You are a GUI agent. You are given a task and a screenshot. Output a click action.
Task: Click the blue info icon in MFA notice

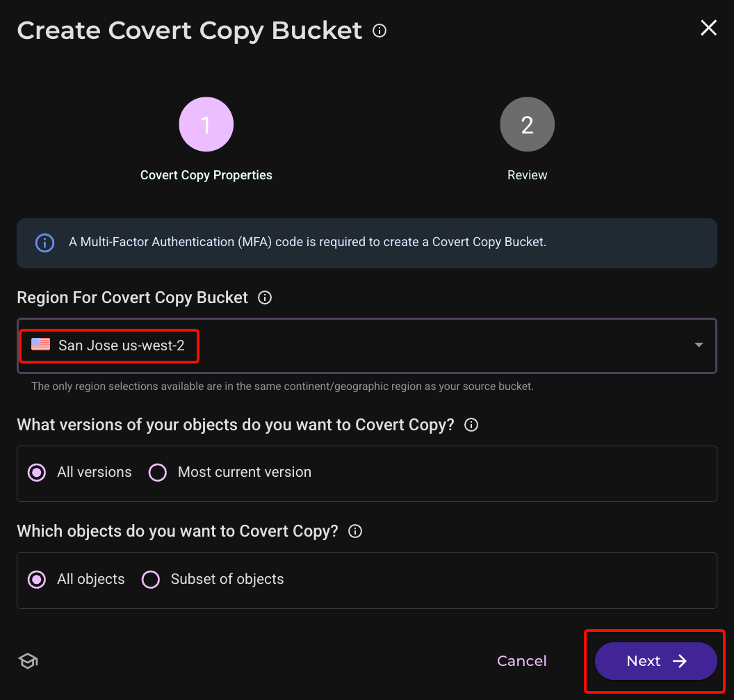pos(45,243)
